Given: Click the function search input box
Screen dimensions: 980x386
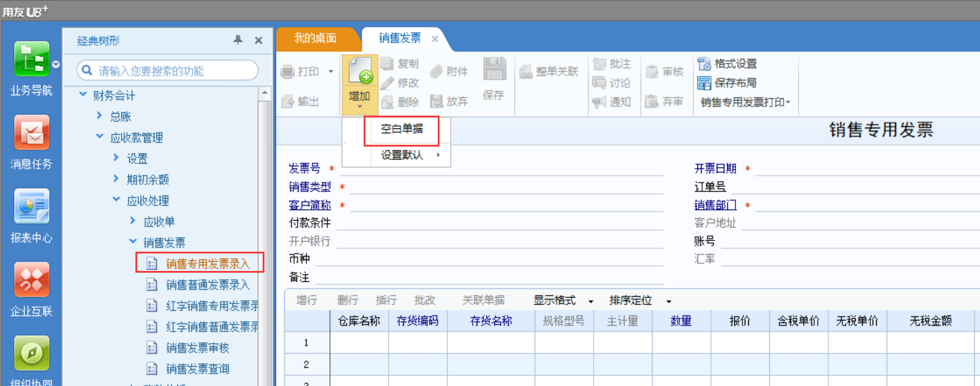Looking at the screenshot, I should [168, 71].
